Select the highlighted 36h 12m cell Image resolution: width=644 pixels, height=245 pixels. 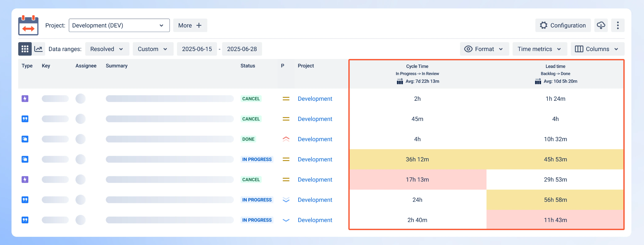[x=418, y=159]
